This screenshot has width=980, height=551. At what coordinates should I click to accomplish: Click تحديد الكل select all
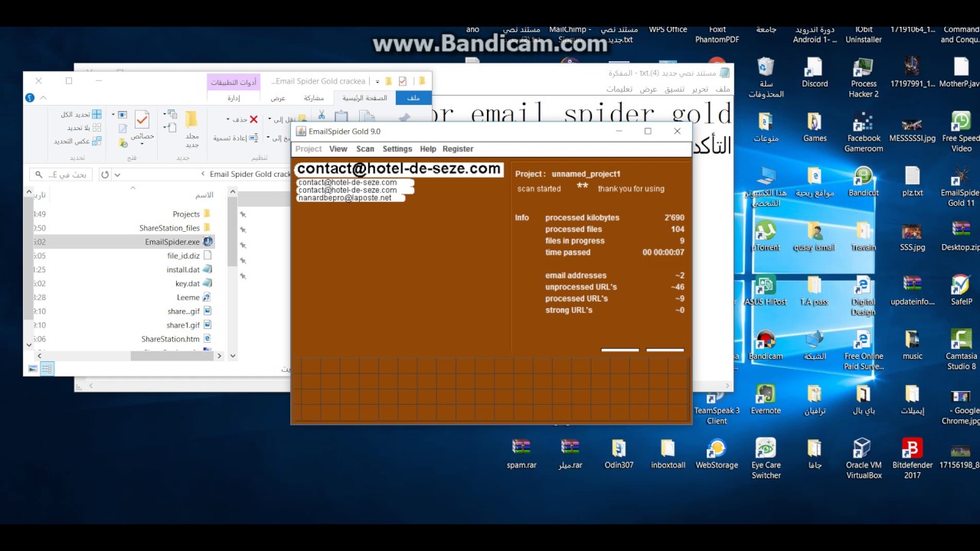[82, 115]
